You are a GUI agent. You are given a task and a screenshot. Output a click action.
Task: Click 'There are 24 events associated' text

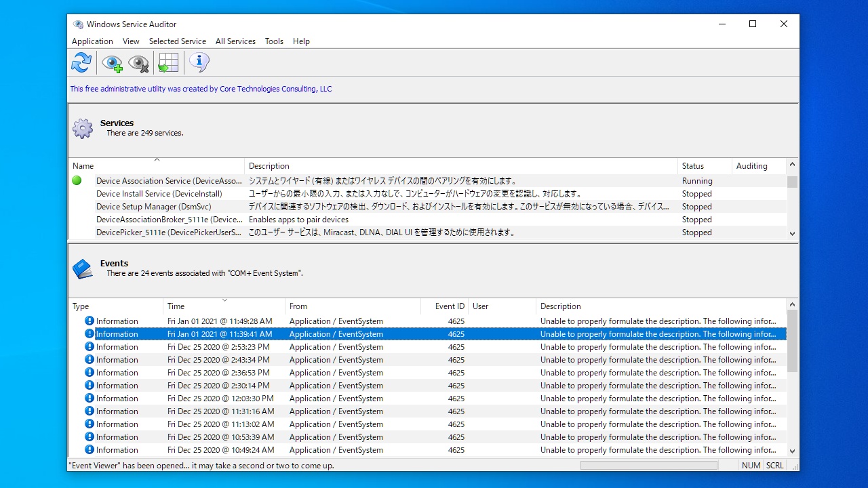coord(205,273)
